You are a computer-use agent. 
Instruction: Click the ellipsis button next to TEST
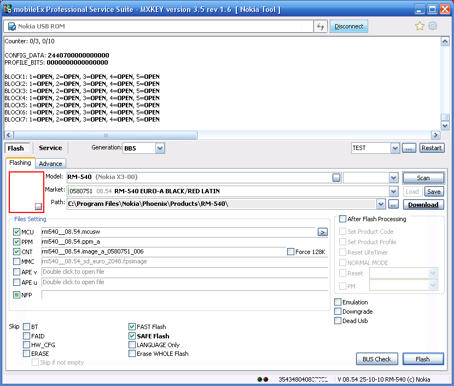point(409,148)
